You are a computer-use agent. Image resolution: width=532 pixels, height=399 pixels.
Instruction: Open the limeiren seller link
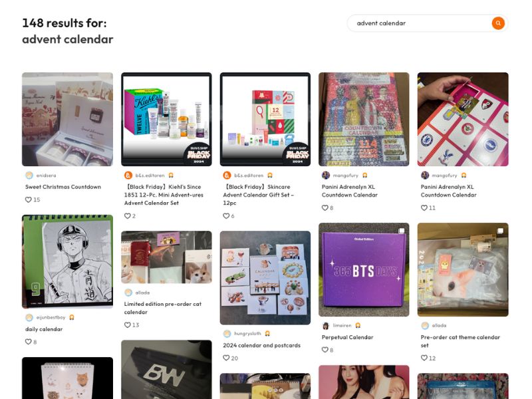[x=342, y=325]
